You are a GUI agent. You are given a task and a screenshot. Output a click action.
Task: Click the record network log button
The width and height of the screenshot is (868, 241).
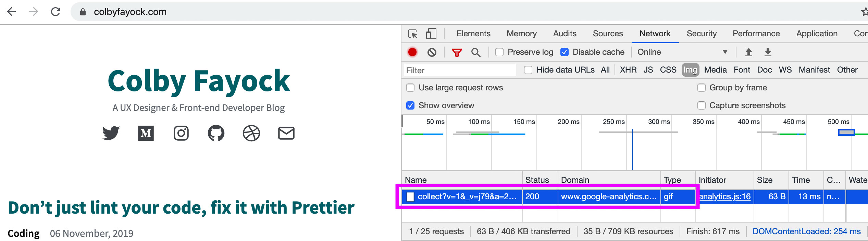[x=412, y=52]
